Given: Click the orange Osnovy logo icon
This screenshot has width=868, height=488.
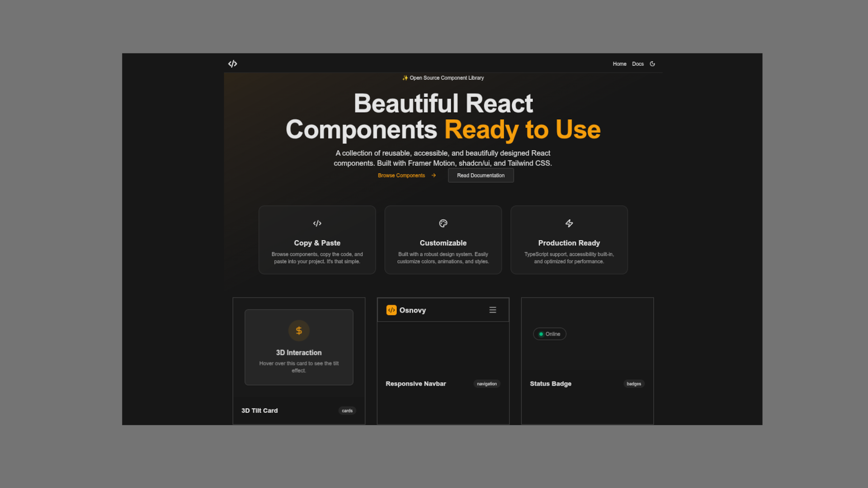Looking at the screenshot, I should (x=391, y=310).
